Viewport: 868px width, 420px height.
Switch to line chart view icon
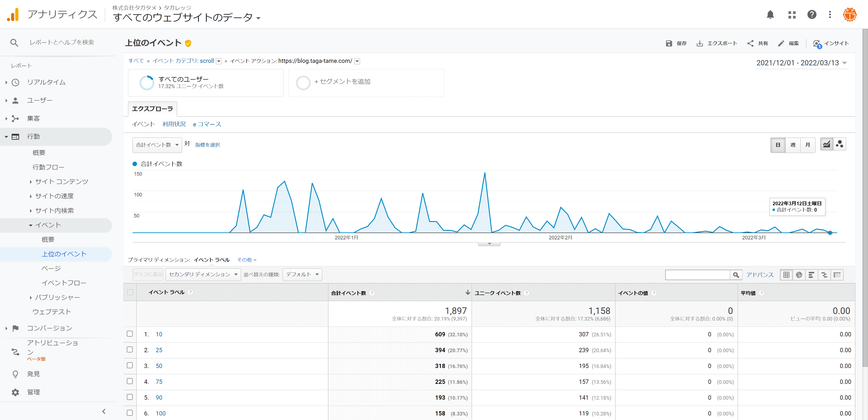tap(827, 145)
